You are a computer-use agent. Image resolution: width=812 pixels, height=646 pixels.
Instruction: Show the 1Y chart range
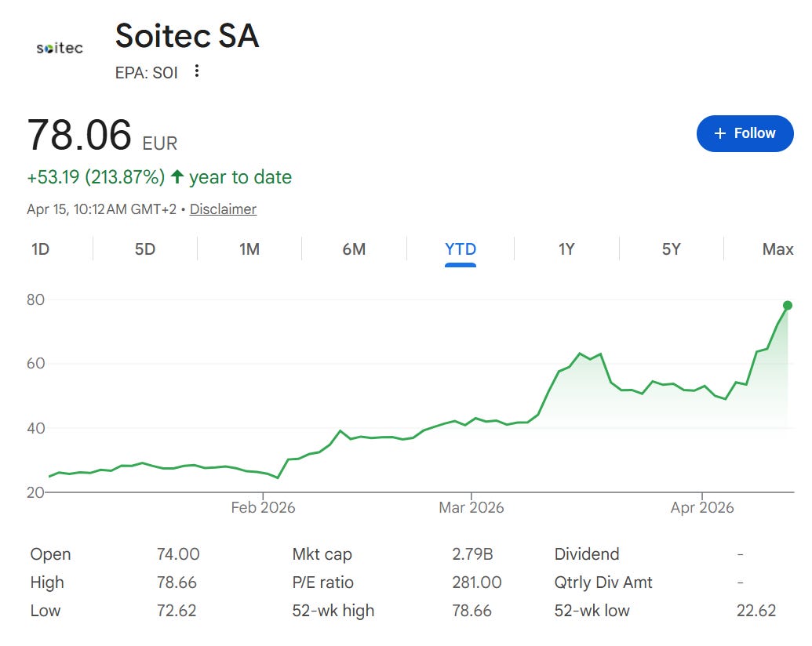[x=566, y=249]
